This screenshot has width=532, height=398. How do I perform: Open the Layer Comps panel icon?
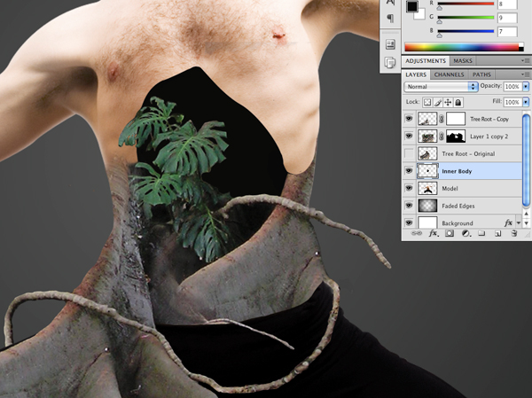(390, 44)
